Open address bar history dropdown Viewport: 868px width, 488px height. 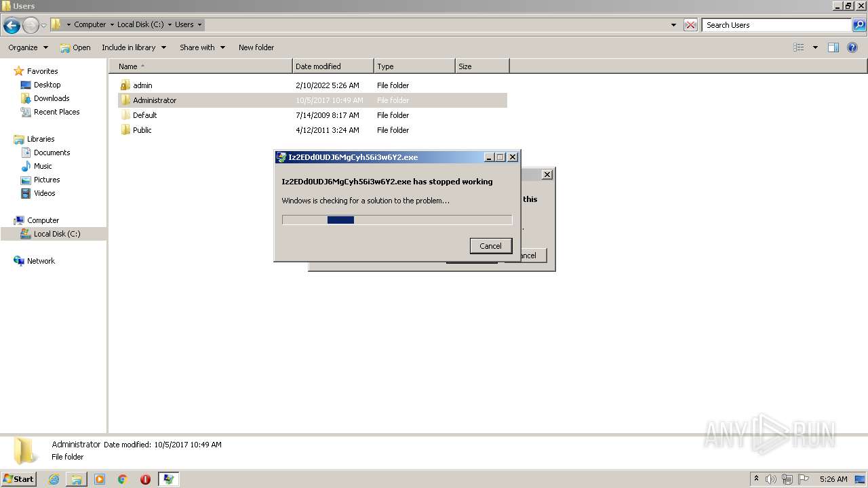pyautogui.click(x=673, y=25)
